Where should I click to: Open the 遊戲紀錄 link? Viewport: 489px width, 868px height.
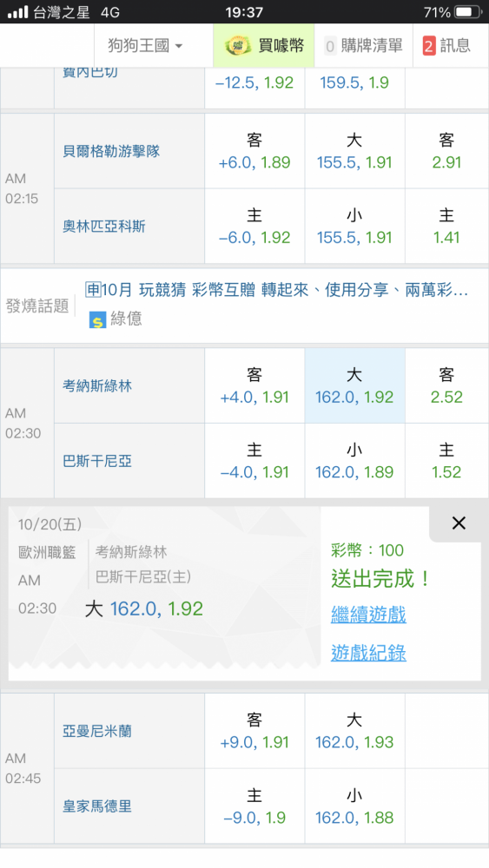(369, 653)
